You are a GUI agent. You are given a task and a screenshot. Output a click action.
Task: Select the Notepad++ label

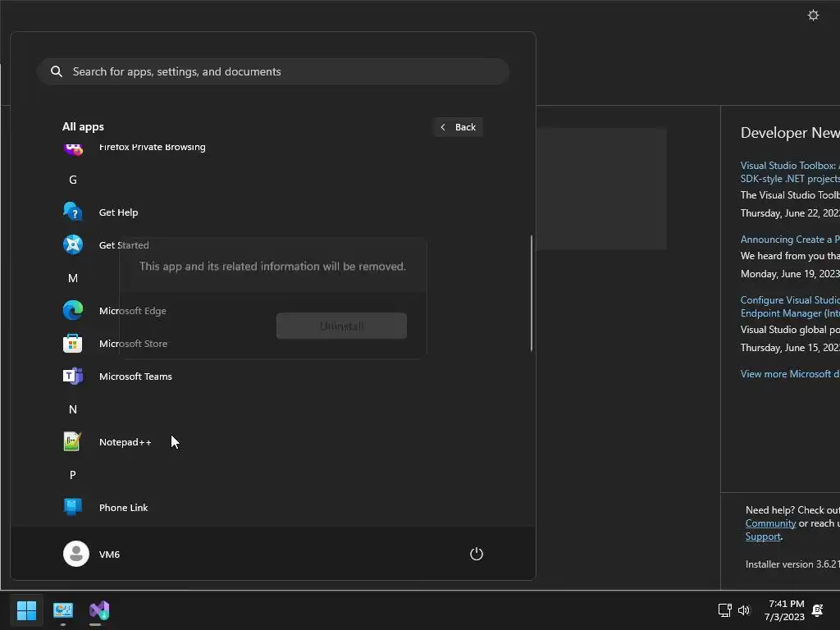[126, 442]
